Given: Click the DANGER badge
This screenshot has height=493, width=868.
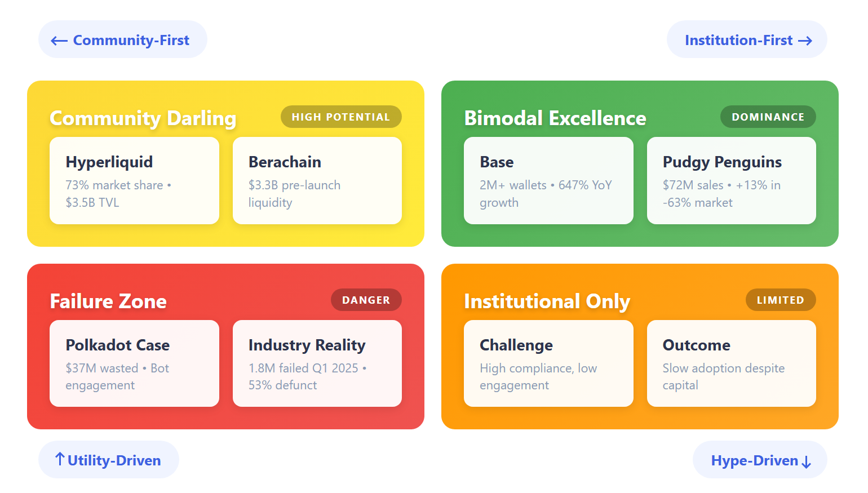Looking at the screenshot, I should click(366, 300).
